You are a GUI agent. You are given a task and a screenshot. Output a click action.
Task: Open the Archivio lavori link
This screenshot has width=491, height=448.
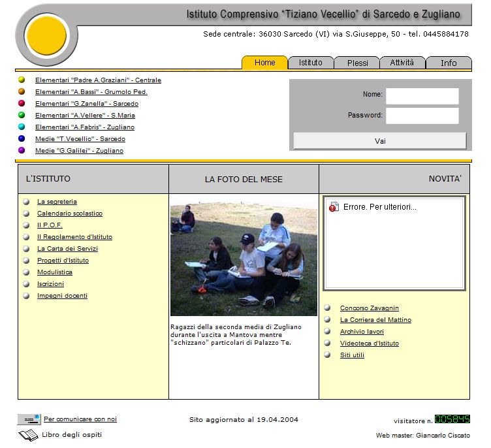(362, 332)
